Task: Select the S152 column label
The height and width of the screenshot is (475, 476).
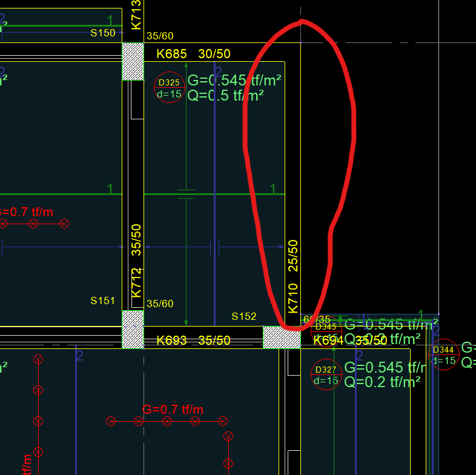Action: click(x=244, y=316)
